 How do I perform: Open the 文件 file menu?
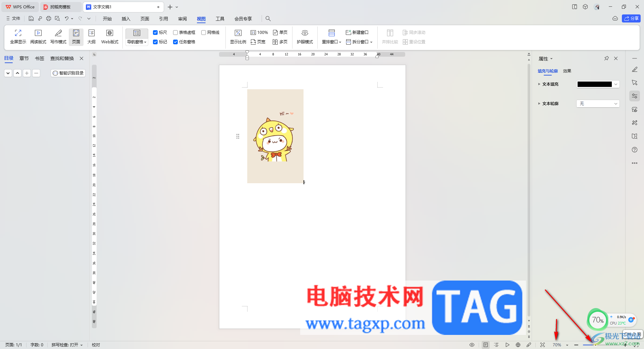click(13, 19)
